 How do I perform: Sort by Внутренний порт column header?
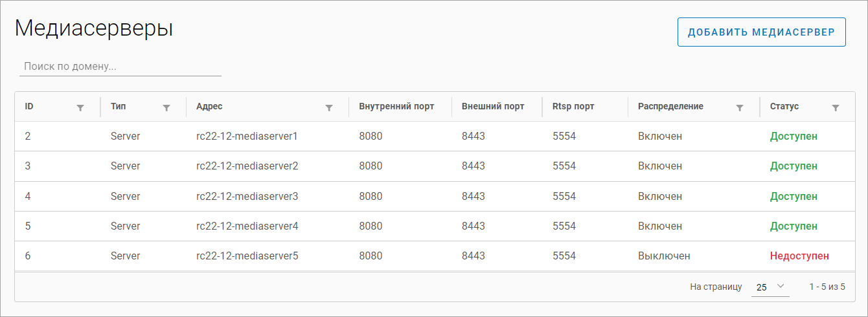click(396, 107)
